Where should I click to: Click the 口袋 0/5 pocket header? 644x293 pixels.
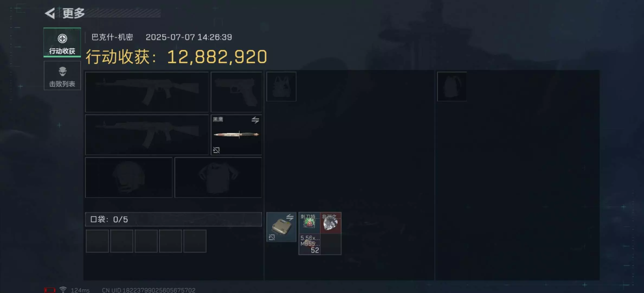coord(173,219)
